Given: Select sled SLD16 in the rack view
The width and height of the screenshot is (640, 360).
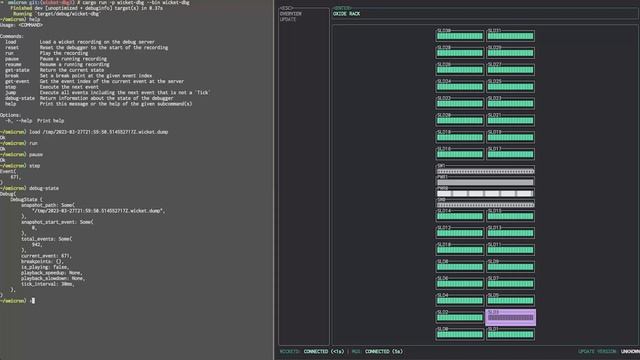Looking at the screenshot, I should tap(460, 154).
